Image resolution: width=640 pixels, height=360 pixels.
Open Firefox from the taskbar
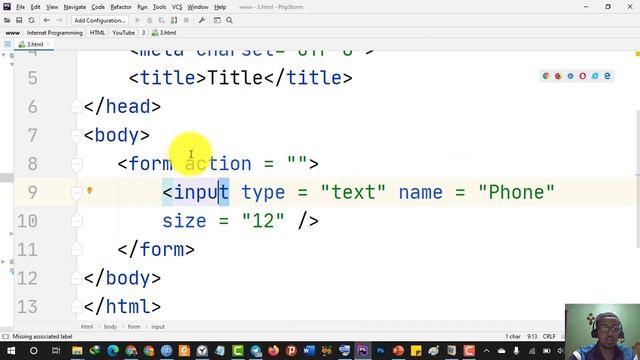point(273,351)
